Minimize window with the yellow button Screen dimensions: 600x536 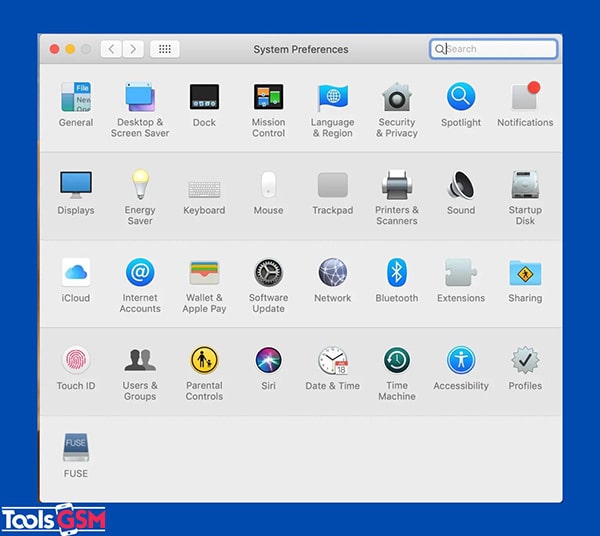[70, 49]
